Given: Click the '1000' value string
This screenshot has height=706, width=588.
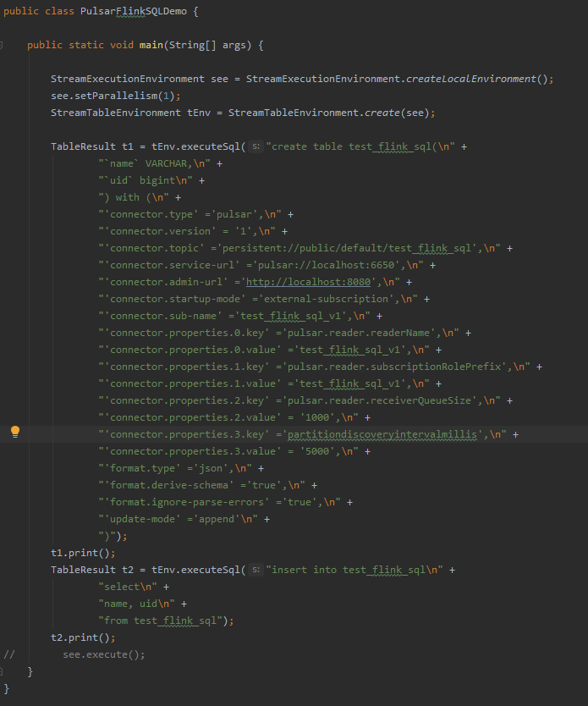Looking at the screenshot, I should [x=317, y=418].
